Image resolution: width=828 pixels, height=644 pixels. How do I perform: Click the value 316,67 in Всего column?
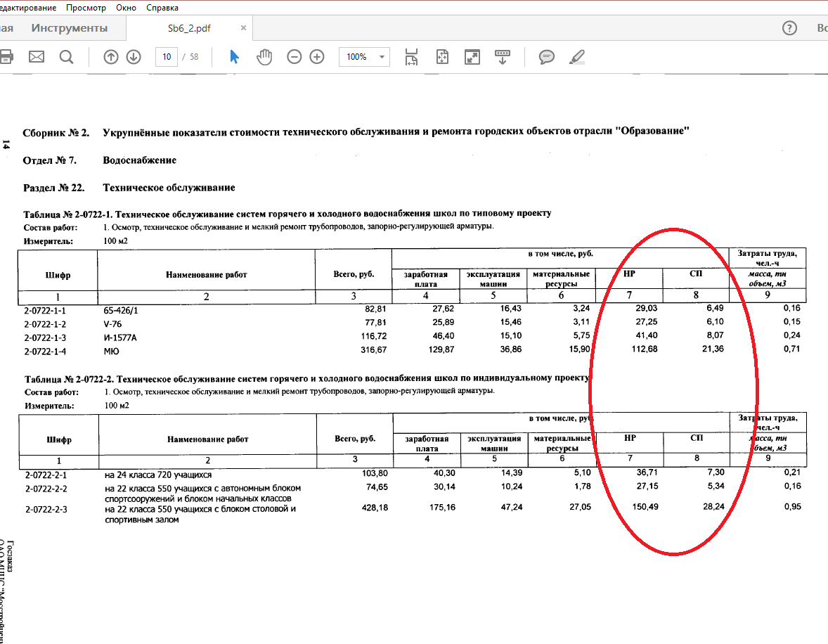[374, 349]
